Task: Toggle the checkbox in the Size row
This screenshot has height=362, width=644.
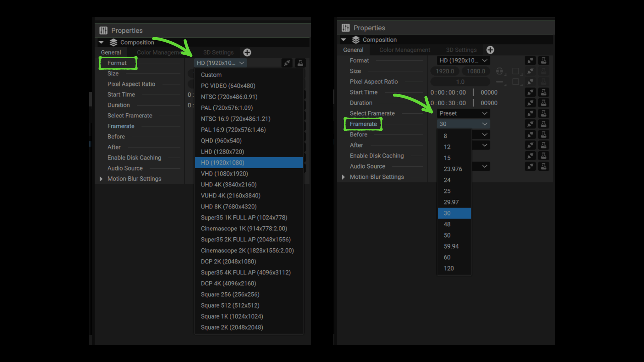Action: pos(516,71)
